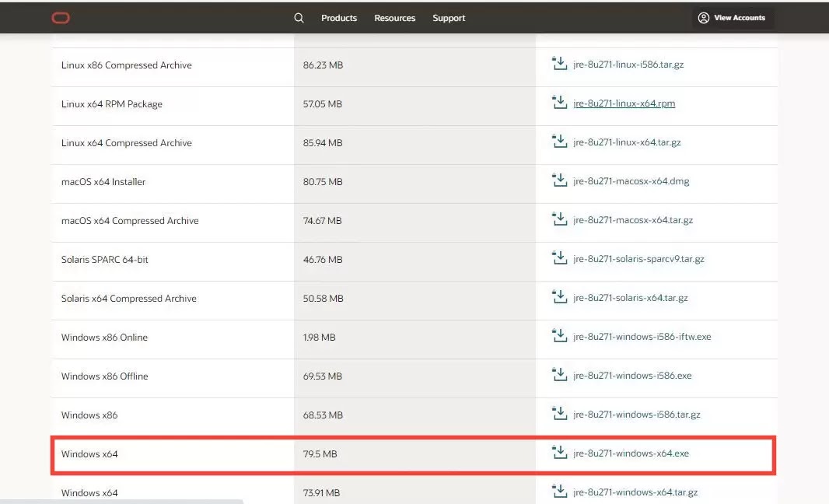Click the View Accounts user icon
The image size is (829, 504).
point(703,18)
